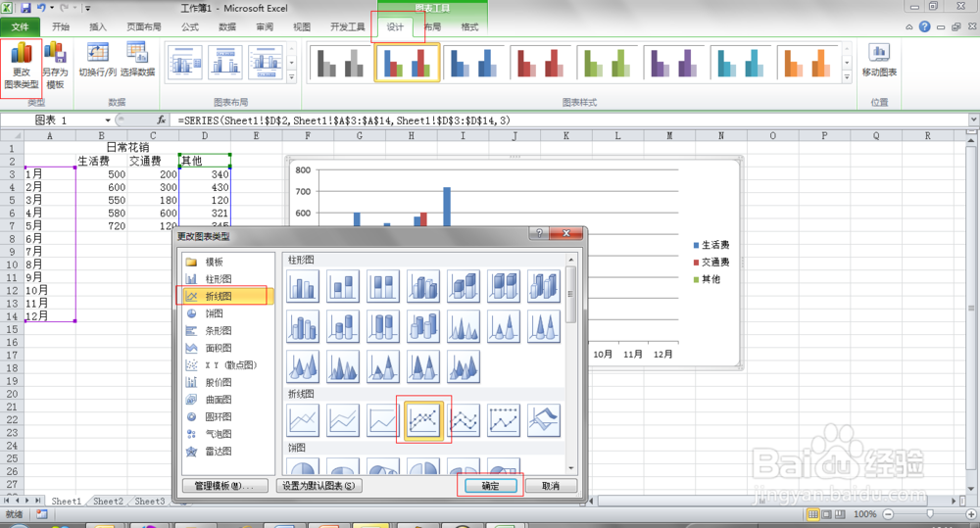Pick the stacked line with markers subtype
This screenshot has width=980, height=528.
[x=464, y=420]
